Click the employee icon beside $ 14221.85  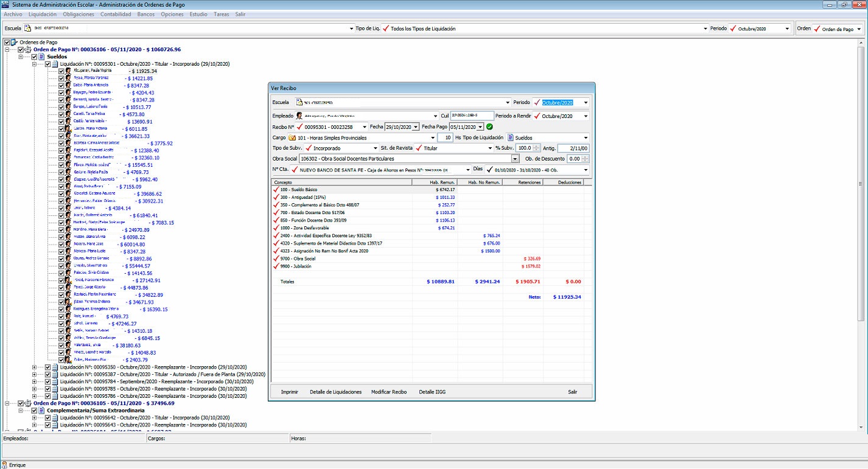[x=68, y=78]
